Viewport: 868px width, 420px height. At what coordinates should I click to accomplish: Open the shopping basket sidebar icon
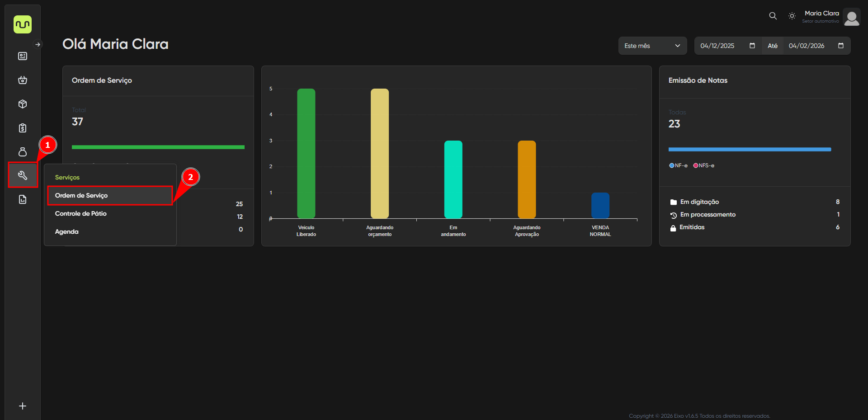[x=23, y=80]
